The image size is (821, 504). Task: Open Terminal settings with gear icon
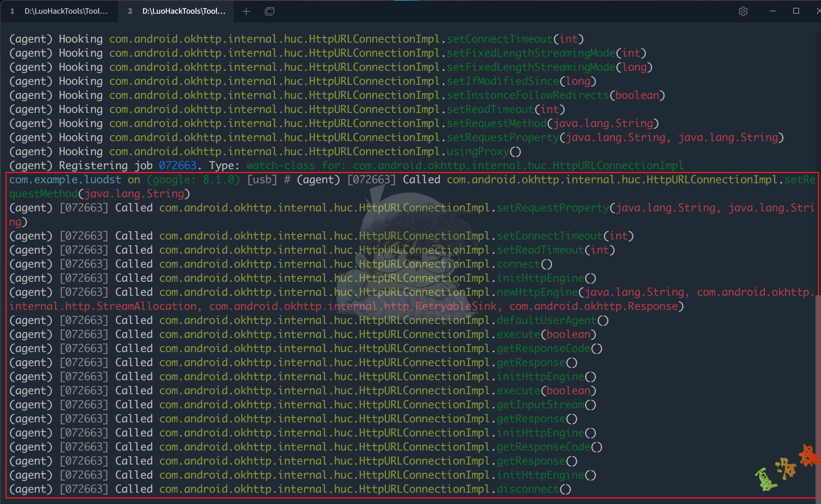[743, 11]
